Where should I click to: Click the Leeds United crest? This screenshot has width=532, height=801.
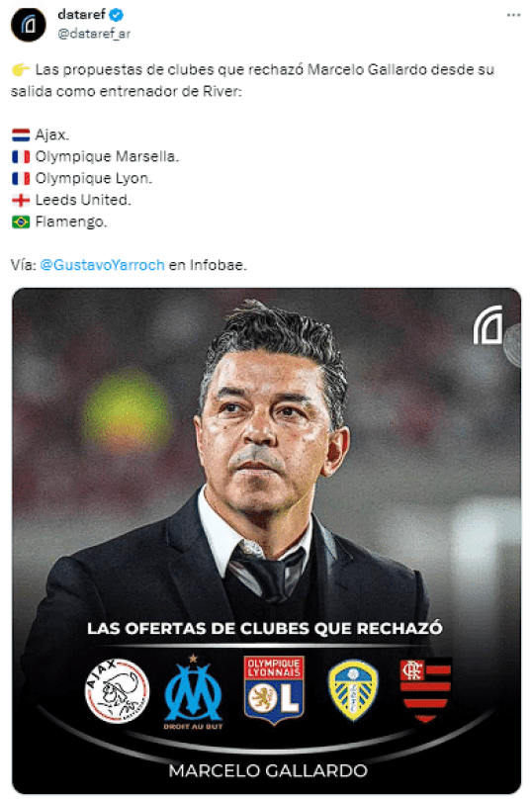(353, 689)
